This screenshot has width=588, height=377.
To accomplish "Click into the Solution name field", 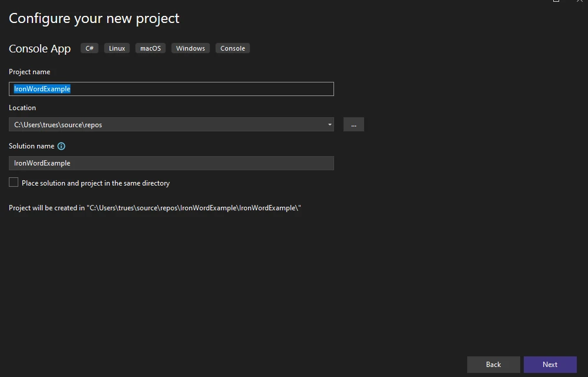I will pyautogui.click(x=171, y=163).
